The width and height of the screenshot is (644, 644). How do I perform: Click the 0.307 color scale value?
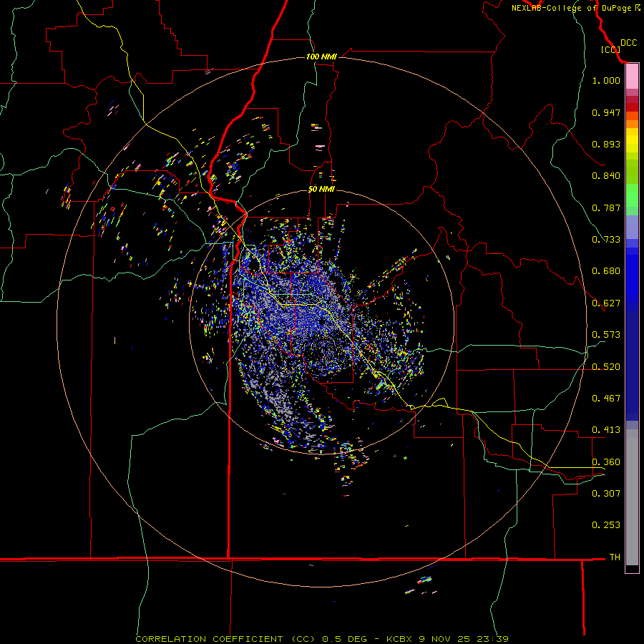point(606,493)
